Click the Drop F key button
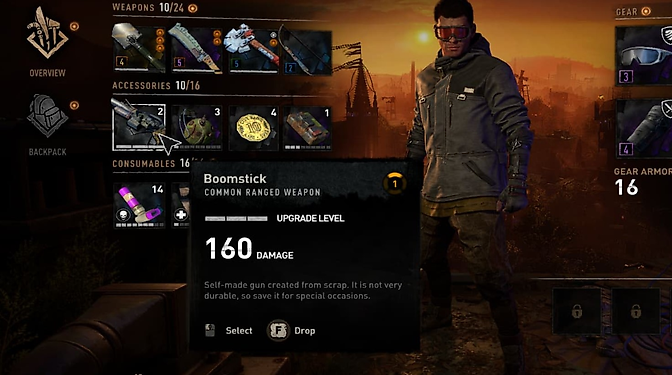672x375 pixels. click(278, 330)
